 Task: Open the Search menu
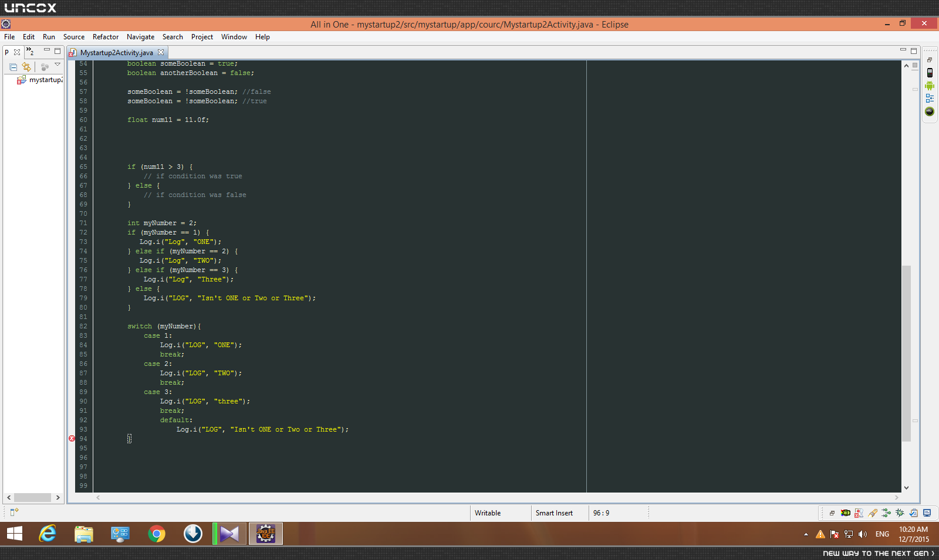(173, 37)
